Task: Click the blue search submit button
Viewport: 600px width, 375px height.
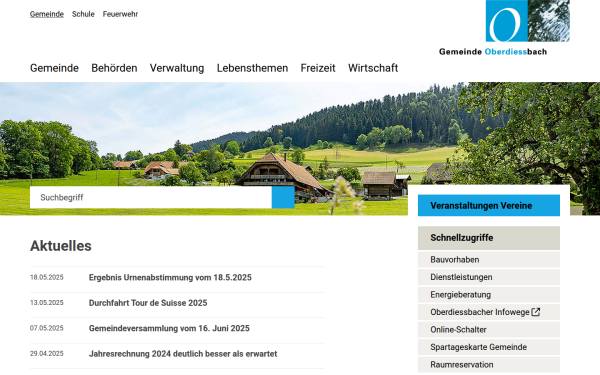Action: click(283, 197)
